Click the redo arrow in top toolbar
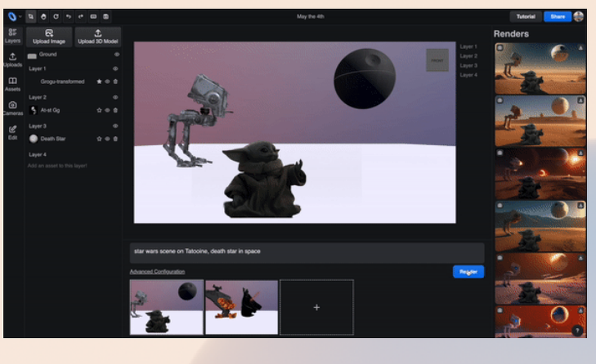 point(81,17)
